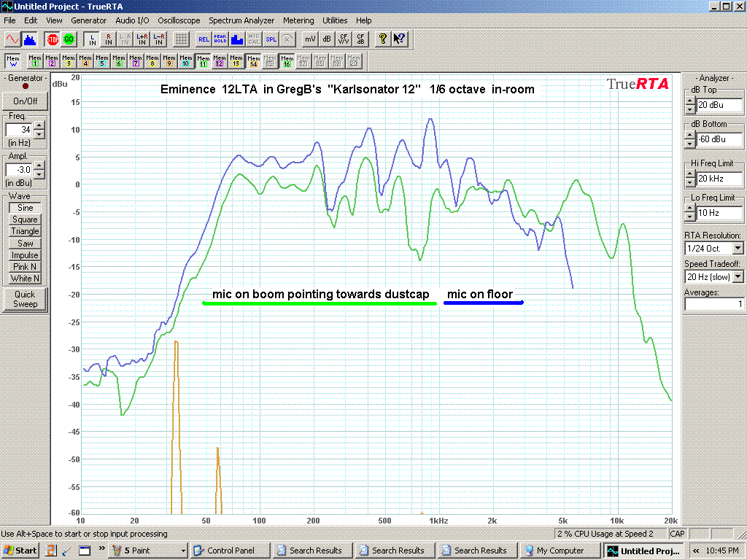
Task: Click the Averages input field
Action: [x=713, y=304]
